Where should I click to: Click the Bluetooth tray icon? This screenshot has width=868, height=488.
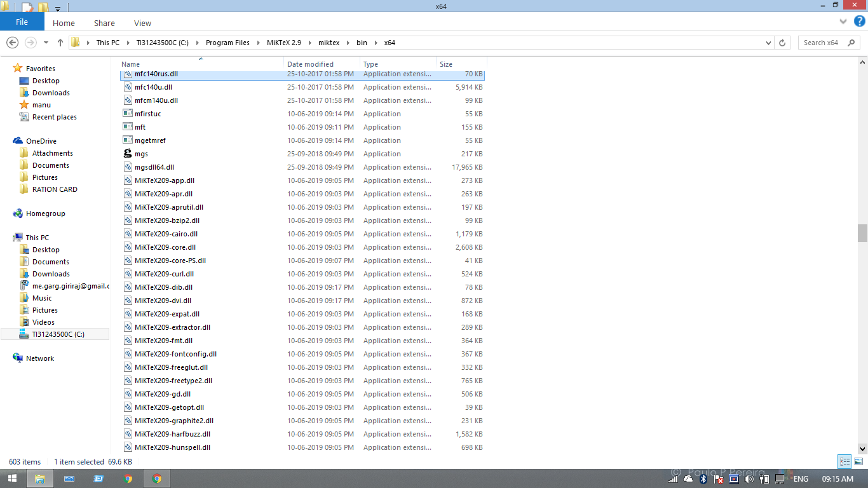(703, 478)
